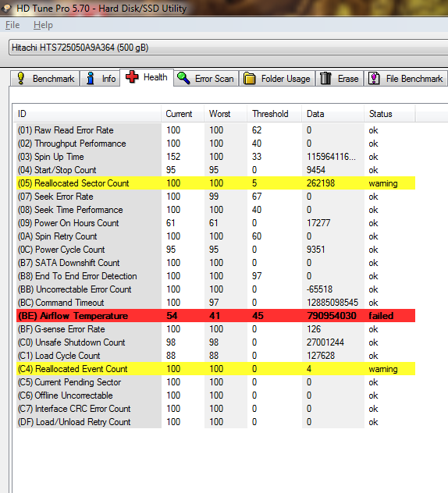Select the (0A) Spin Retry Count row

[x=216, y=236]
